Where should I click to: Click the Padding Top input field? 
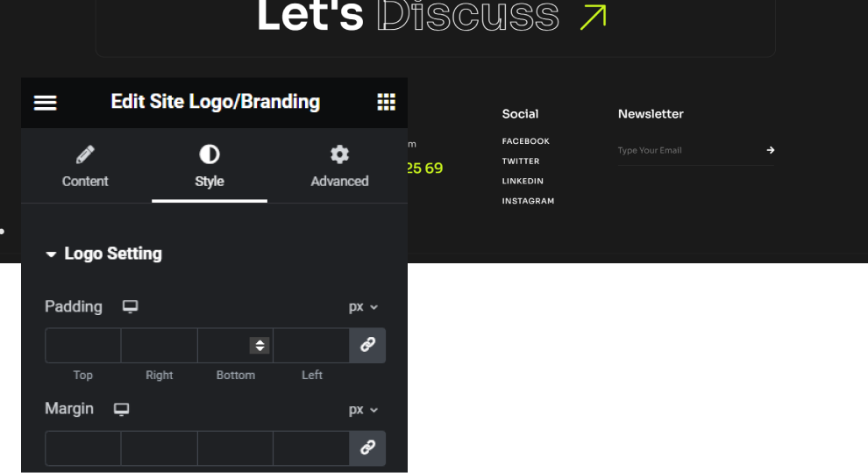[x=82, y=346]
